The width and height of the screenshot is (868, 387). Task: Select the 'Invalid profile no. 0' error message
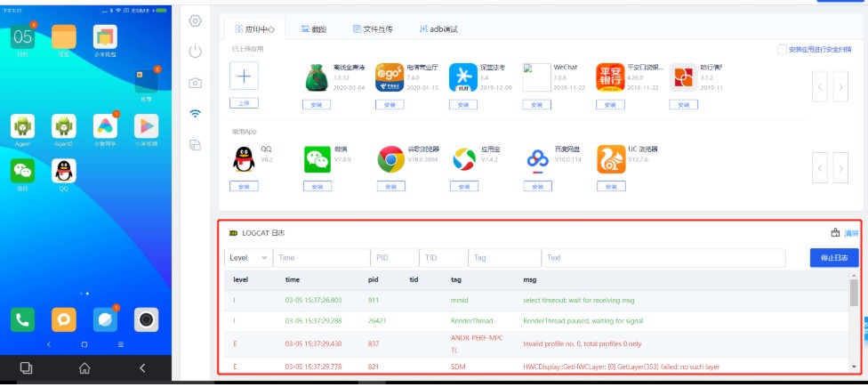tap(582, 343)
